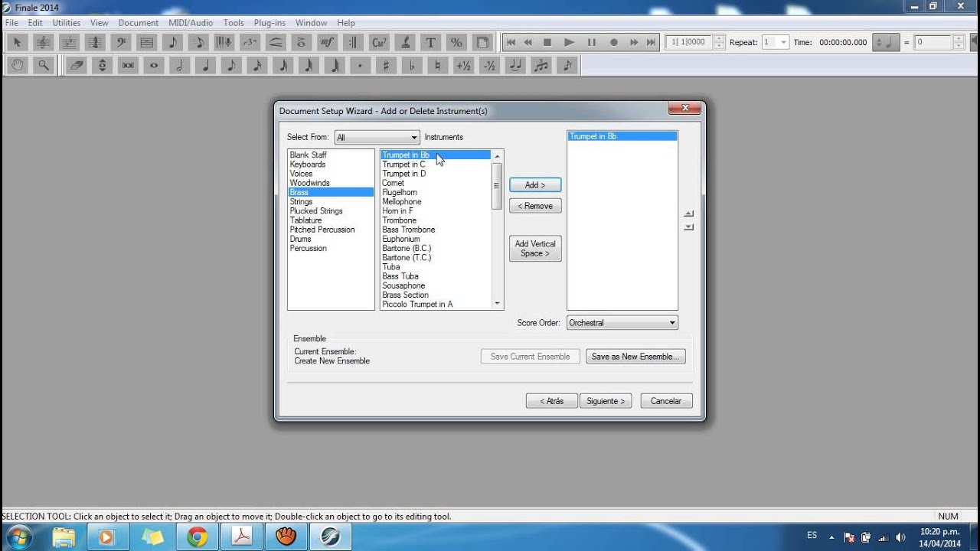Click the instrument list scrollbar thumb
980x551 pixels.
(496, 185)
